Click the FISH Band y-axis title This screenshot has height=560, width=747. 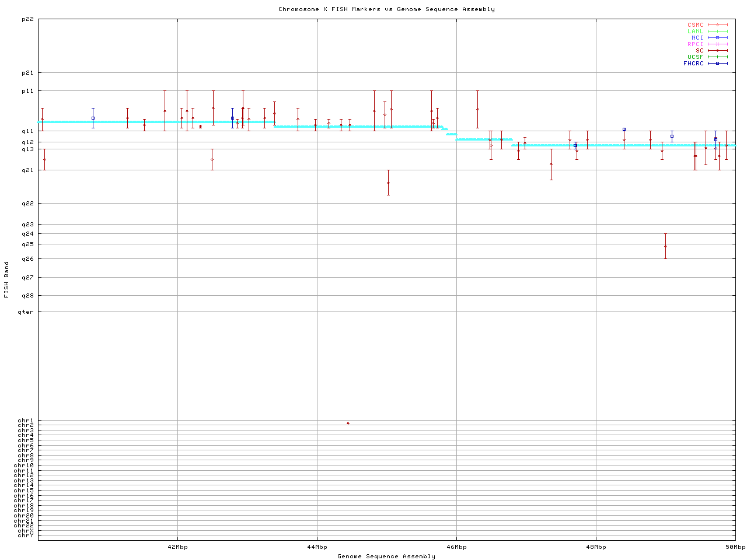pos(6,279)
